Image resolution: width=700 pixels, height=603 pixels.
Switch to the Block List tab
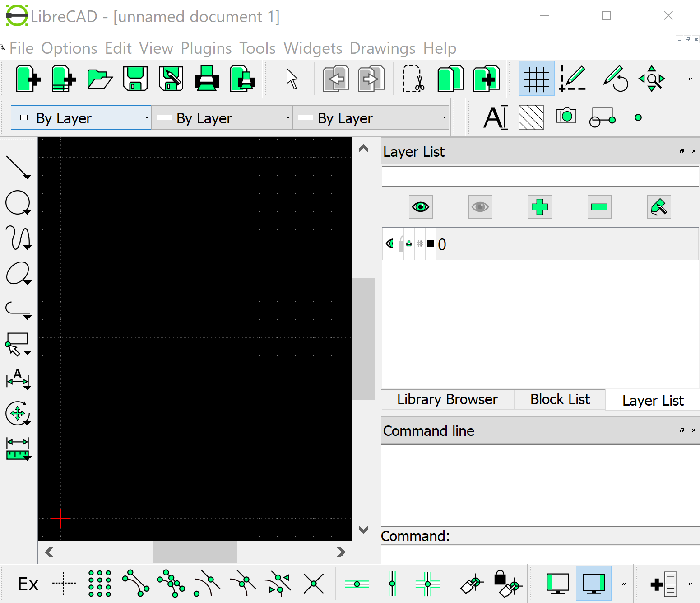560,399
